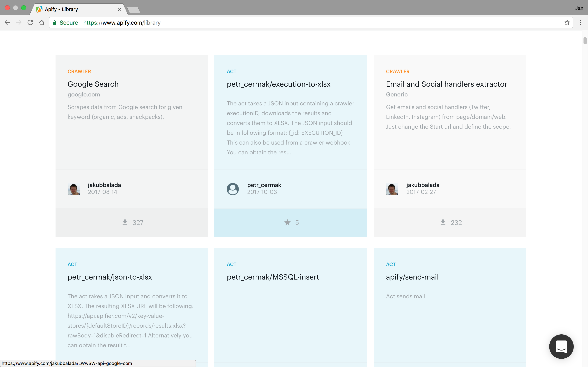Click the browser back arrow
This screenshot has width=588, height=367.
pyautogui.click(x=7, y=23)
